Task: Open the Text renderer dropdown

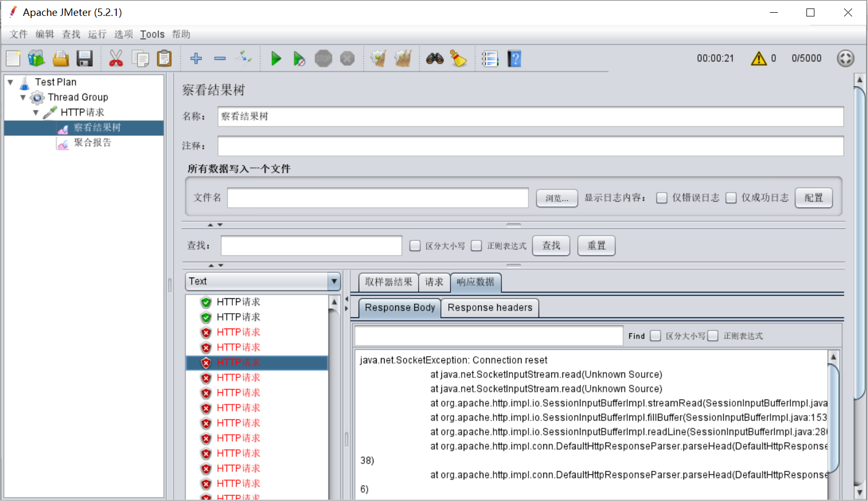Action: pos(263,281)
